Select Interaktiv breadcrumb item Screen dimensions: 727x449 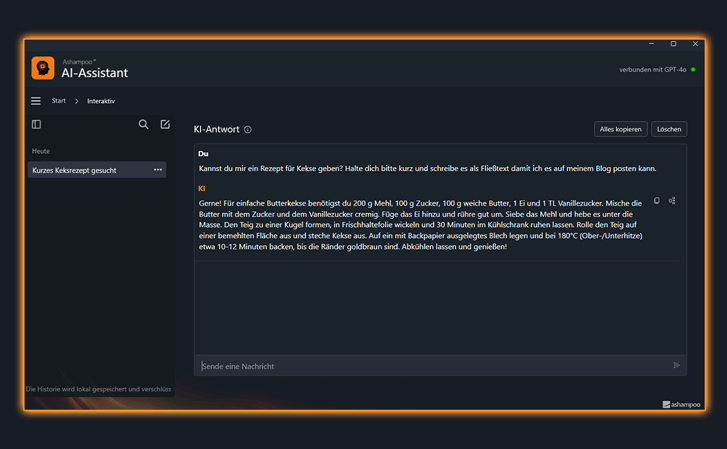click(x=101, y=101)
